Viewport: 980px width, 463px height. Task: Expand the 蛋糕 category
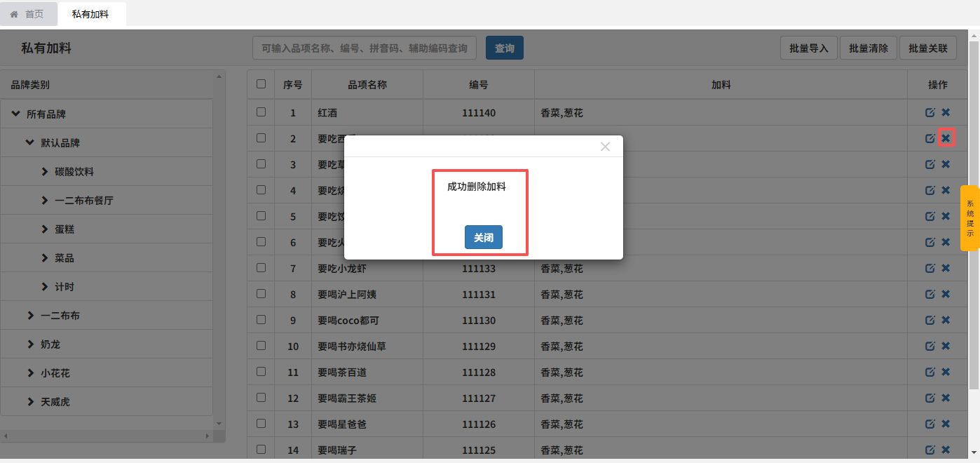(45, 229)
